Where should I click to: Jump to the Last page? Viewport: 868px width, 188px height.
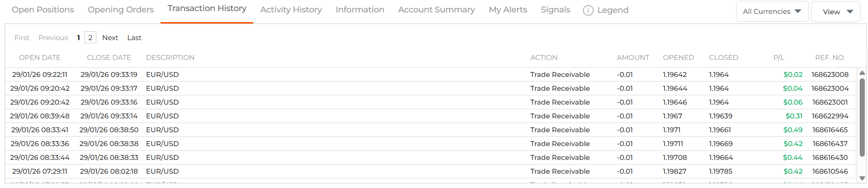134,38
